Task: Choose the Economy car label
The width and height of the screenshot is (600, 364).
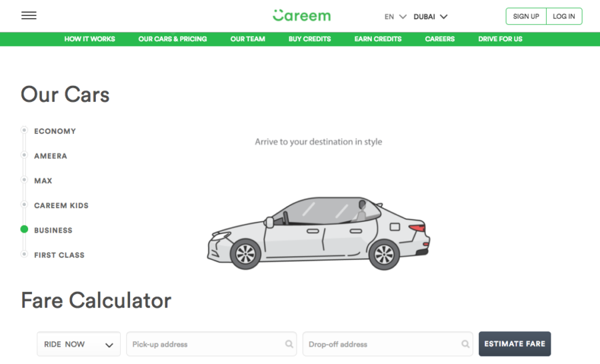Action: (55, 131)
